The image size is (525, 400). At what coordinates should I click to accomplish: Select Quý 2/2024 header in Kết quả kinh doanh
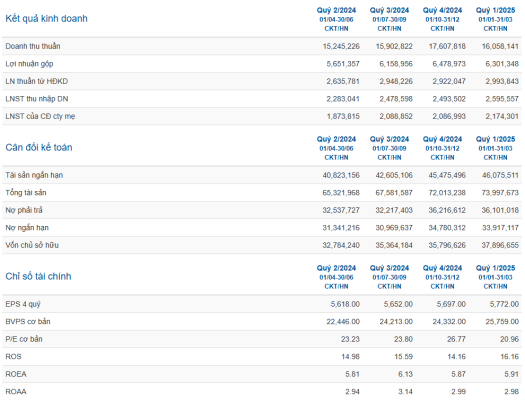(336, 10)
